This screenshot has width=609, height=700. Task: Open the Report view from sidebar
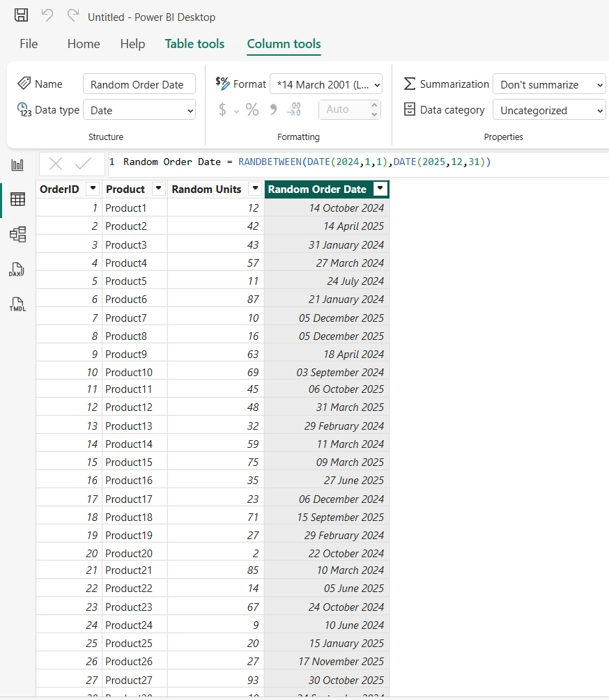(x=17, y=165)
